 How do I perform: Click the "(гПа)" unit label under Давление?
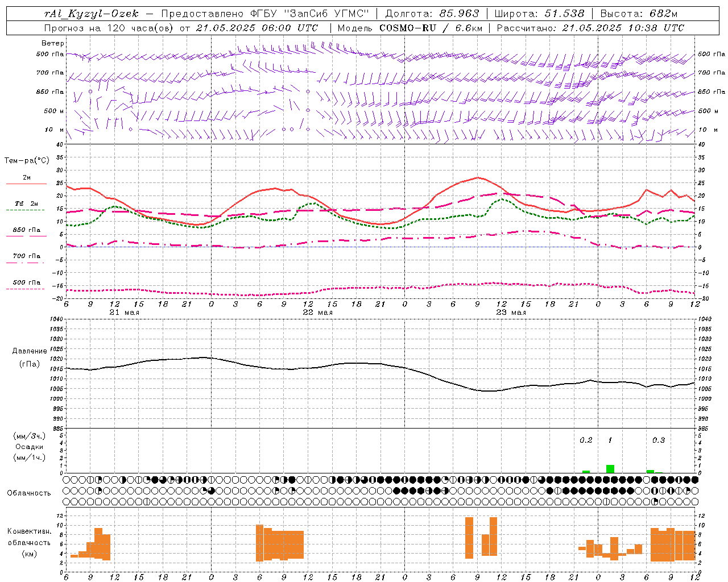(30, 364)
